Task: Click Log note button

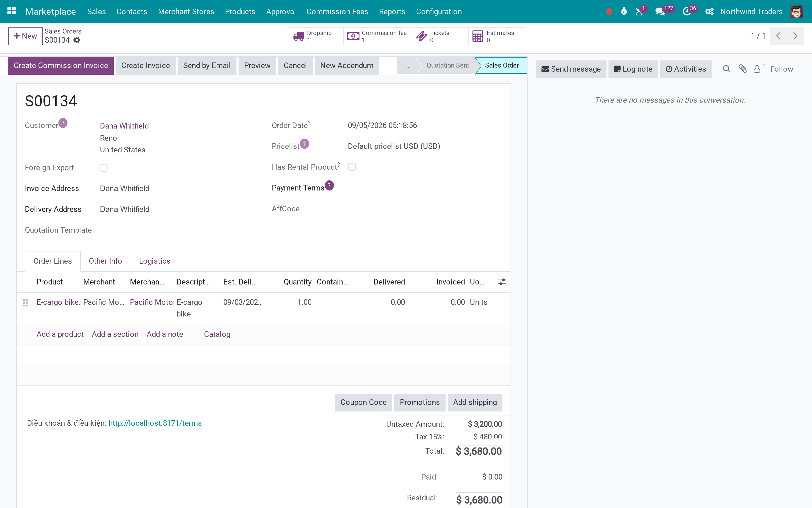Action: pyautogui.click(x=633, y=69)
